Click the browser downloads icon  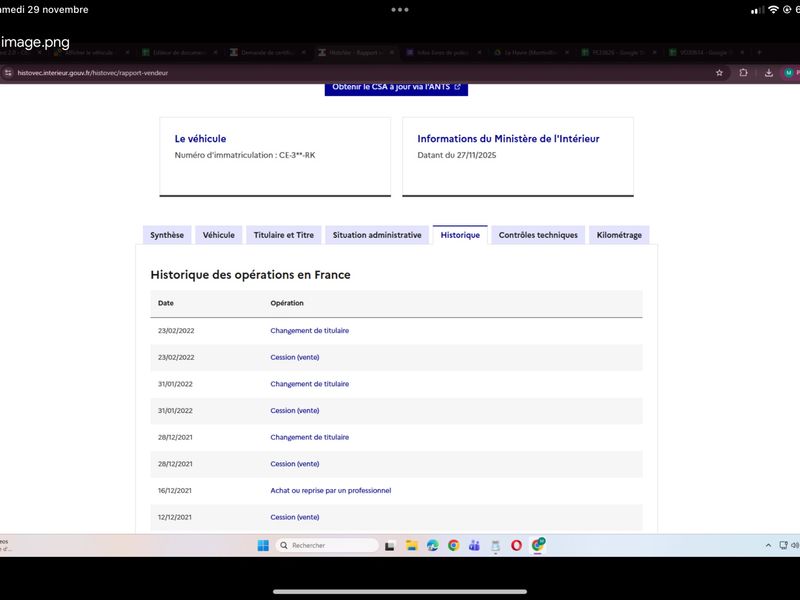click(768, 73)
